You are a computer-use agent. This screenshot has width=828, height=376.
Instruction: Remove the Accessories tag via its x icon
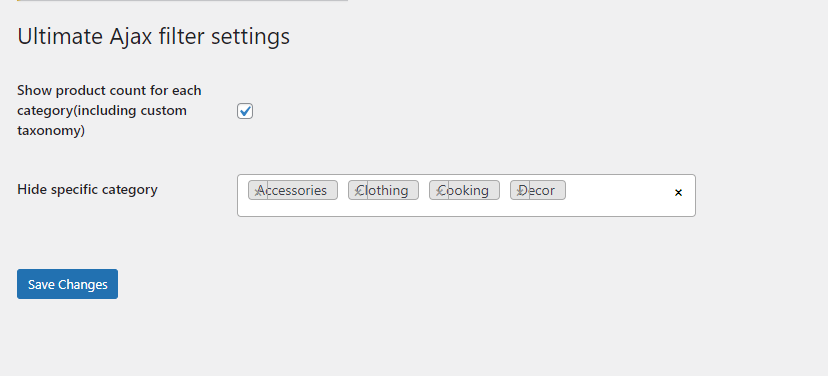point(258,191)
